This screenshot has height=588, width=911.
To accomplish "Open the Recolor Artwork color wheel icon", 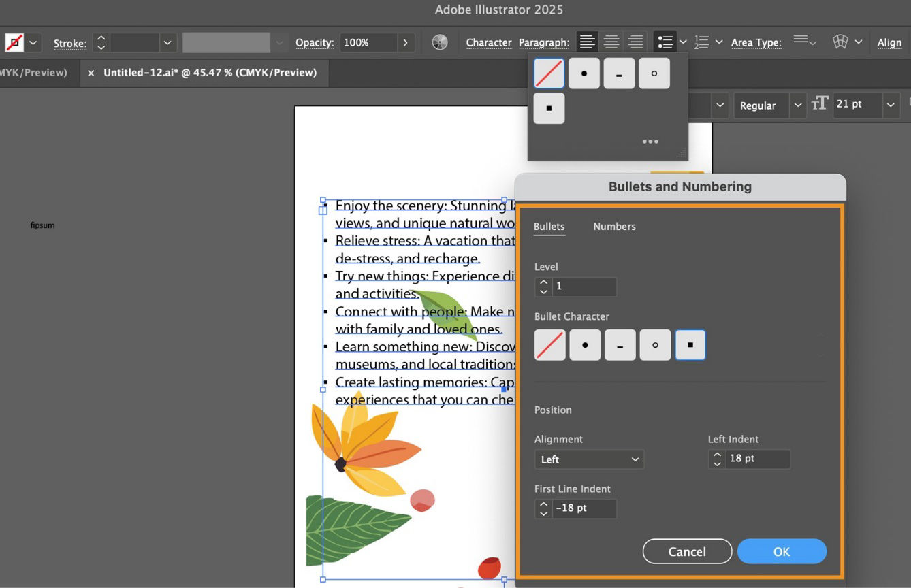I will click(x=440, y=42).
